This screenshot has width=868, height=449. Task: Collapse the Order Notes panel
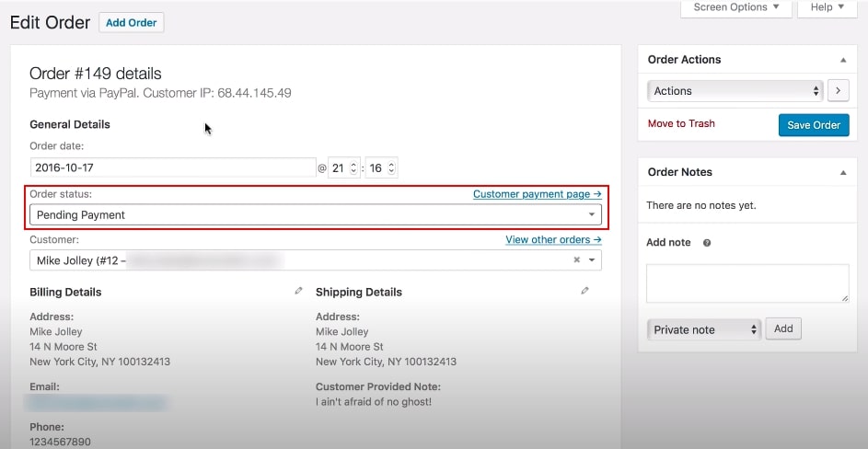843,173
